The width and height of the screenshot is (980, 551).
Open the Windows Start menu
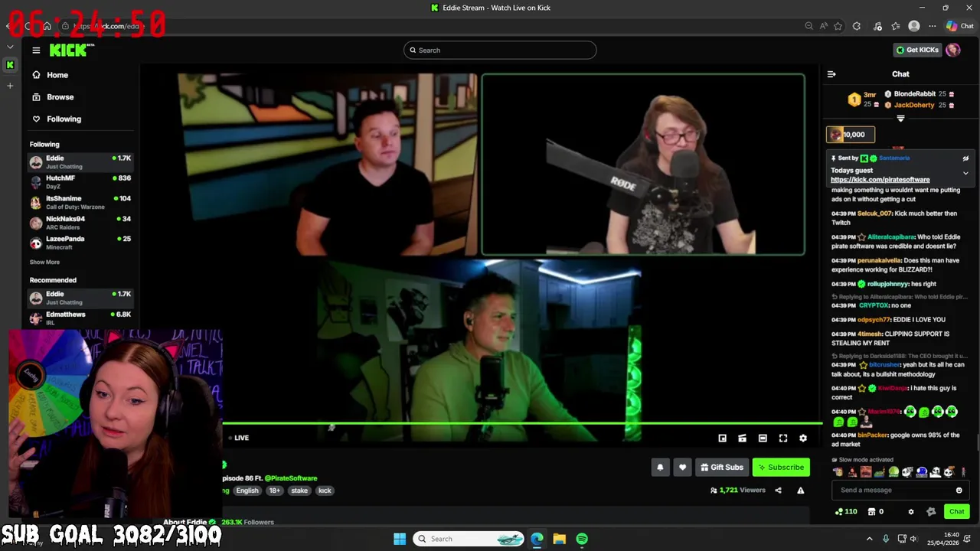coord(400,539)
